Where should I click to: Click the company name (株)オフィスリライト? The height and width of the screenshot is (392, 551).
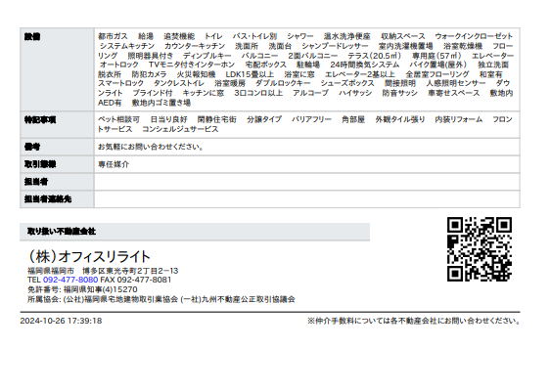pos(89,256)
